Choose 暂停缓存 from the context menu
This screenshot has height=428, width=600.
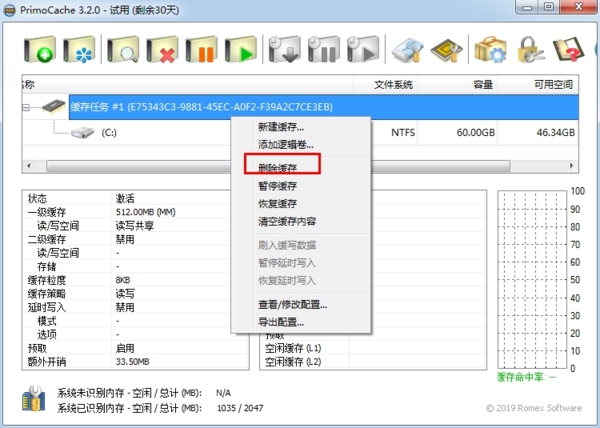[277, 186]
